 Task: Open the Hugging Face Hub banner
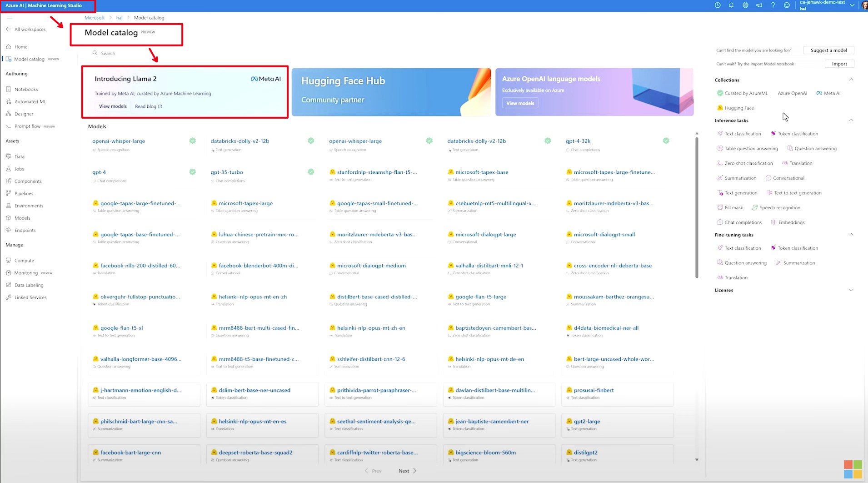pos(391,92)
